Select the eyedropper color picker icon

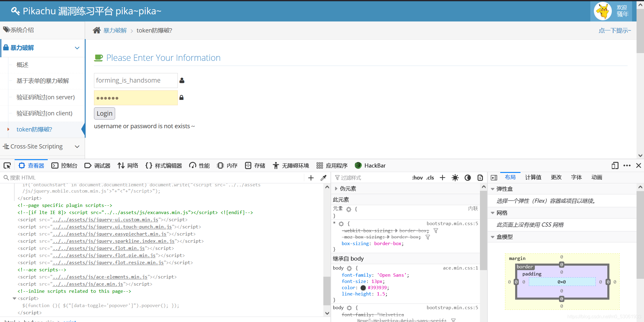click(323, 178)
